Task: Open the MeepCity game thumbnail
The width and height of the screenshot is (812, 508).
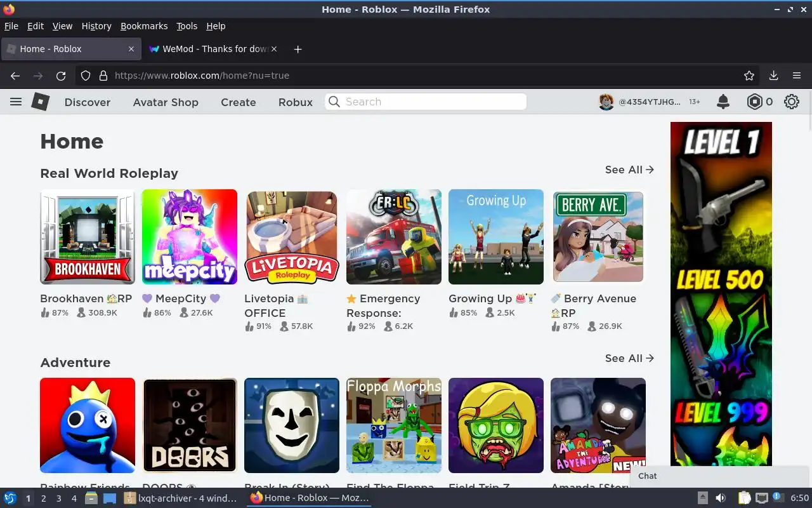Action: click(190, 237)
